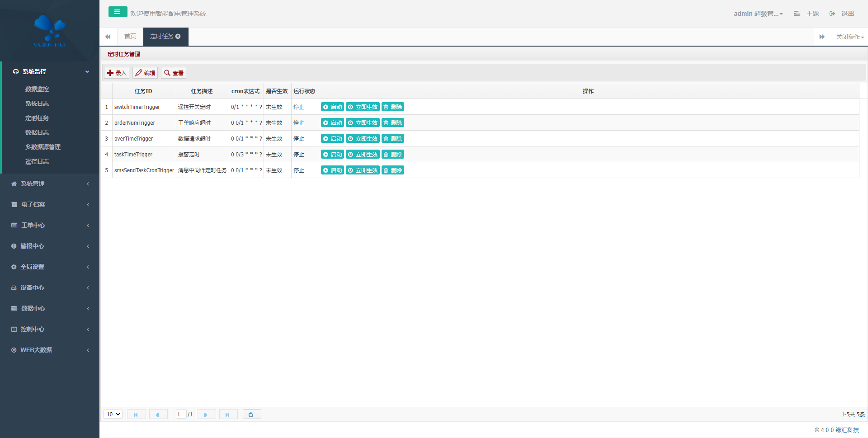Image resolution: width=868 pixels, height=438 pixels.
Task: Click the 编辑 pencil edit button
Action: point(145,73)
